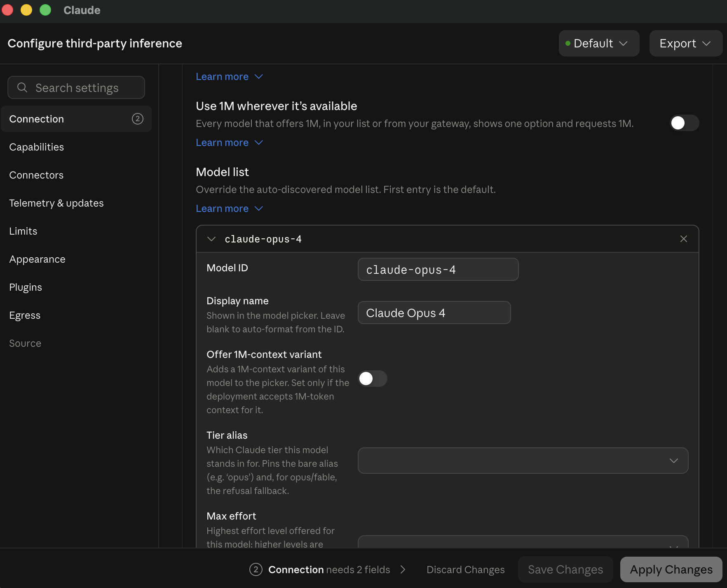Expand the topmost Learn more link

(229, 77)
